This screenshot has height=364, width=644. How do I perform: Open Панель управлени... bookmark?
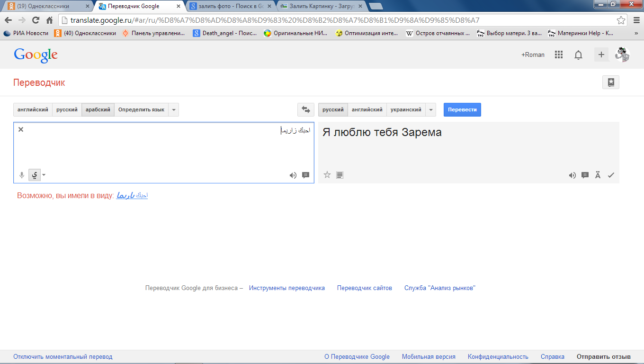click(154, 33)
